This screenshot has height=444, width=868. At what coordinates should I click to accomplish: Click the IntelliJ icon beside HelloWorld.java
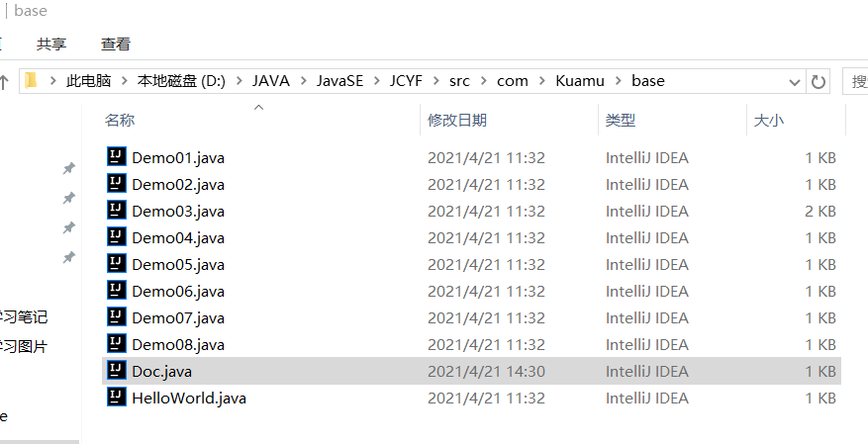117,397
